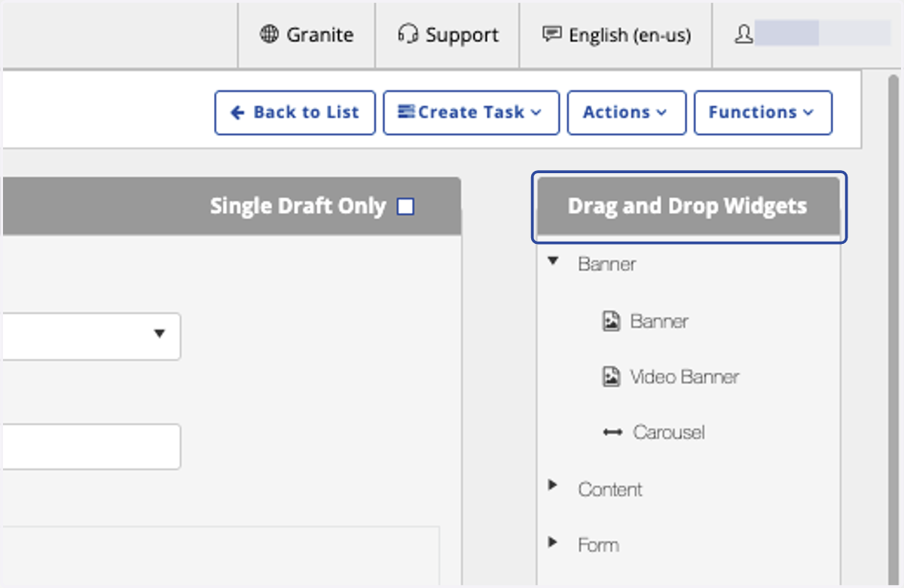The height and width of the screenshot is (588, 904).
Task: Open the select box with the arrow
Action: 90,337
